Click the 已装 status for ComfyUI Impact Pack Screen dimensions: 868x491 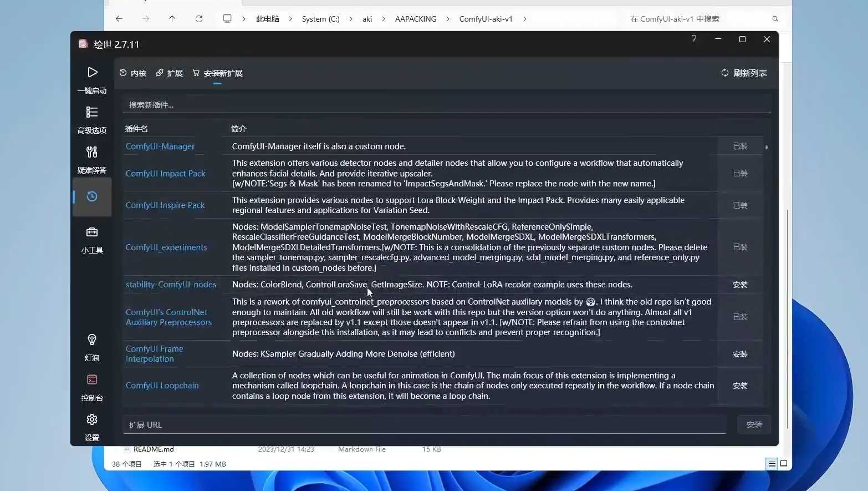(740, 174)
